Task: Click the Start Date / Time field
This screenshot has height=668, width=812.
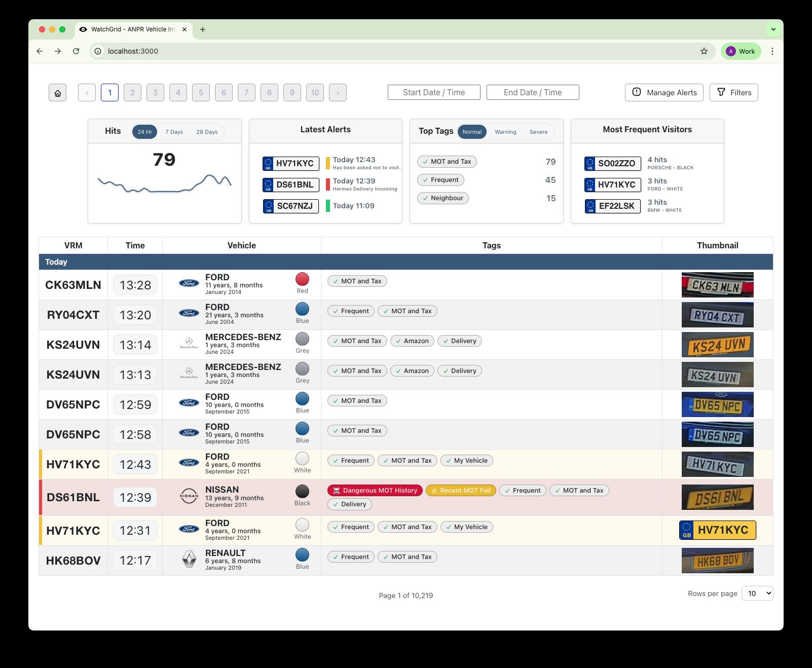Action: click(x=434, y=92)
